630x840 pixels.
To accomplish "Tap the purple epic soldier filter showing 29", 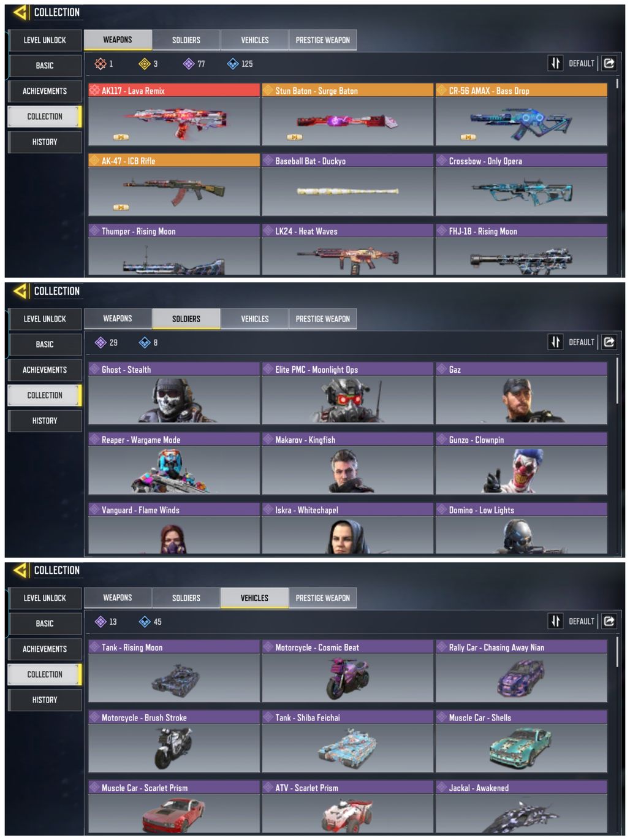I will [106, 343].
